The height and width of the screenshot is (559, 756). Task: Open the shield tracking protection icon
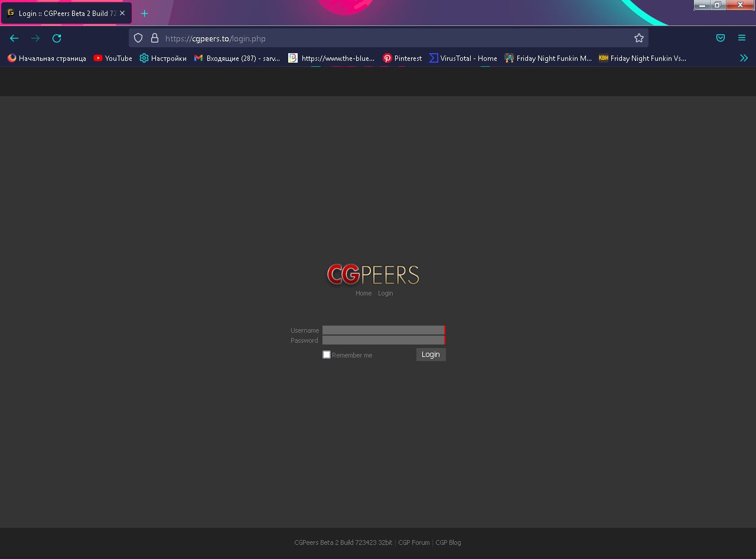(138, 38)
